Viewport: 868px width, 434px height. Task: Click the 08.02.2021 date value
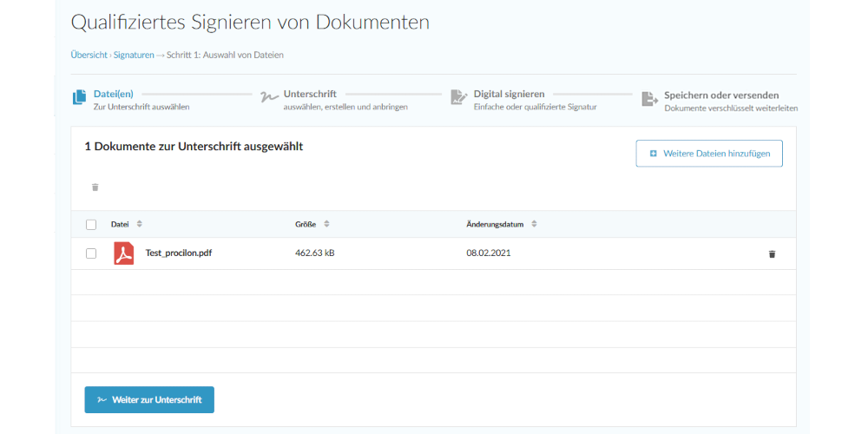tap(489, 253)
